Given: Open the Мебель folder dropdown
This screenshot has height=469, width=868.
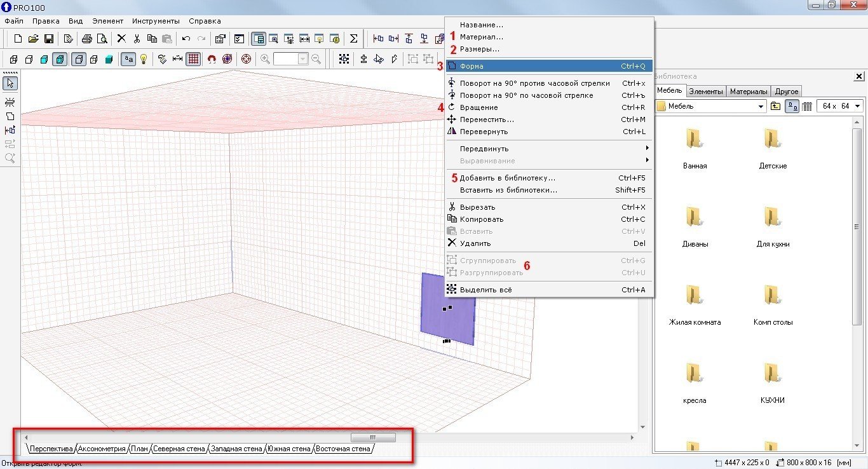Looking at the screenshot, I should pos(761,107).
